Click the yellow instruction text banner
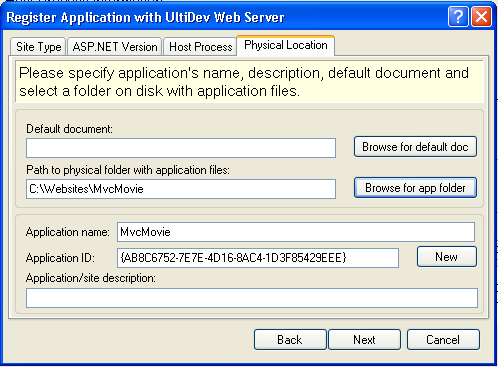This screenshot has height=367, width=498. (x=249, y=82)
